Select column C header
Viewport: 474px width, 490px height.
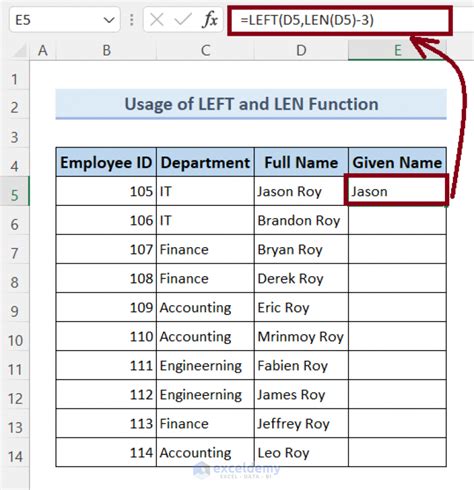(x=205, y=51)
